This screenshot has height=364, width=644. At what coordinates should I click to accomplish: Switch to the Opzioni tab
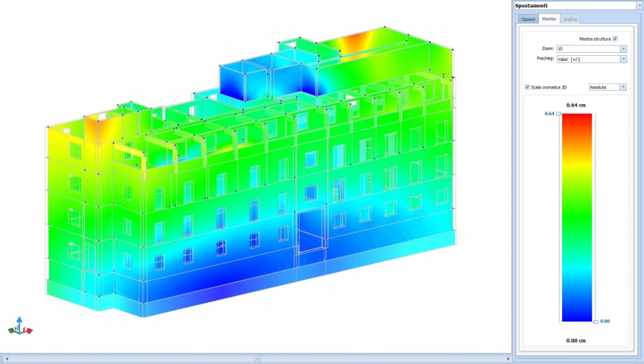click(528, 19)
